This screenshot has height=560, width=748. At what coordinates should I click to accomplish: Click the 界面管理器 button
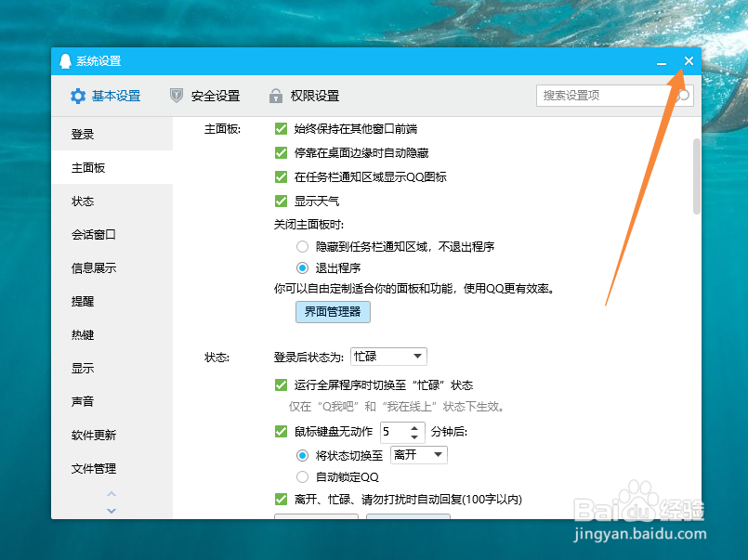(333, 312)
